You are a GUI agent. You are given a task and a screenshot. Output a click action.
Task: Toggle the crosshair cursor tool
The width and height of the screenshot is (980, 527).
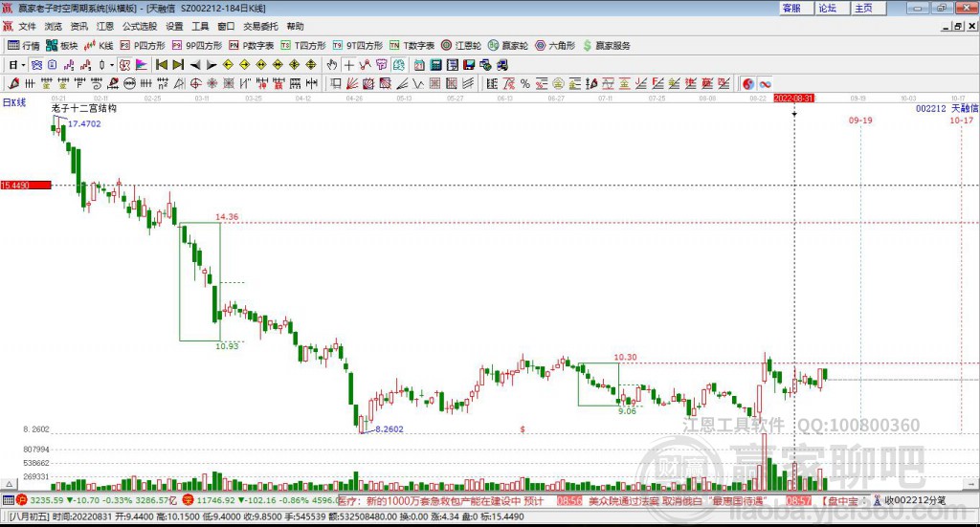pos(348,65)
